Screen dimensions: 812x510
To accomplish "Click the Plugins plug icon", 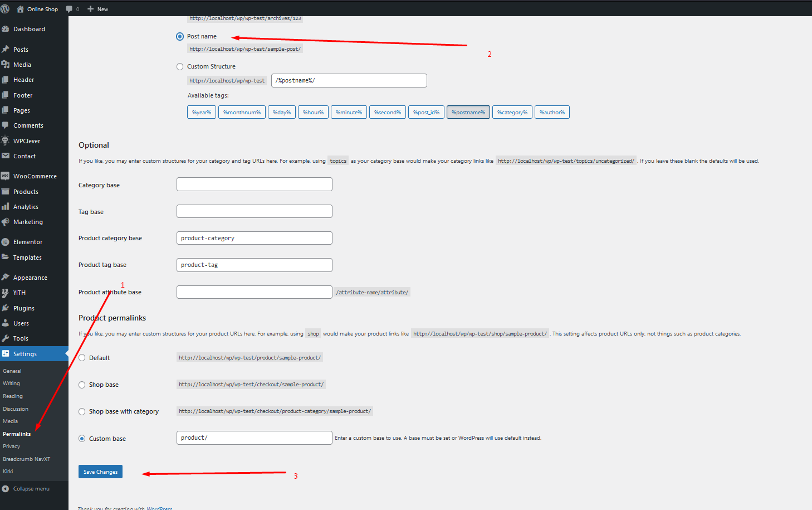I will pyautogui.click(x=6, y=308).
